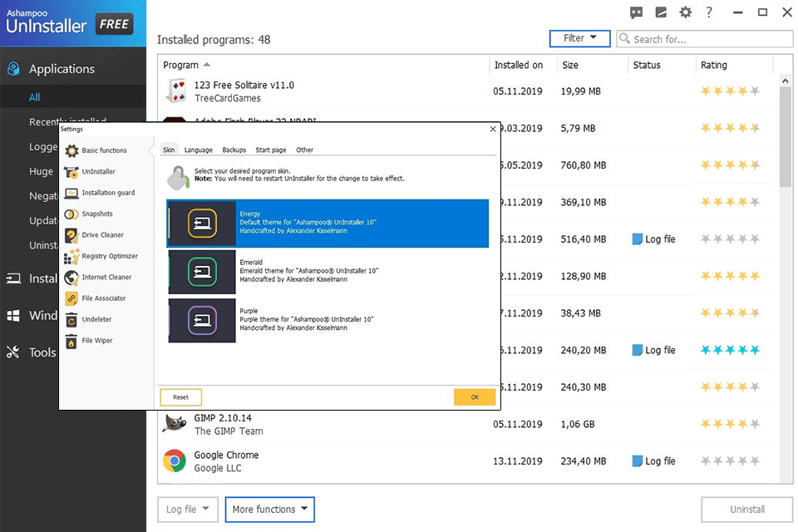Confirm skin selection with the OK button
The height and width of the screenshot is (532, 798).
click(475, 397)
